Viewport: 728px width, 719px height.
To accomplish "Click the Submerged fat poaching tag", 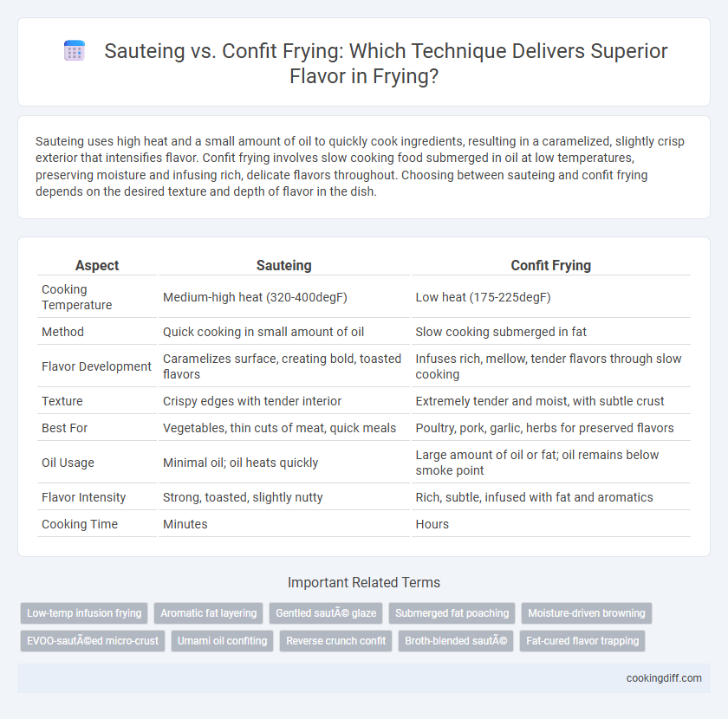I will pos(452,613).
